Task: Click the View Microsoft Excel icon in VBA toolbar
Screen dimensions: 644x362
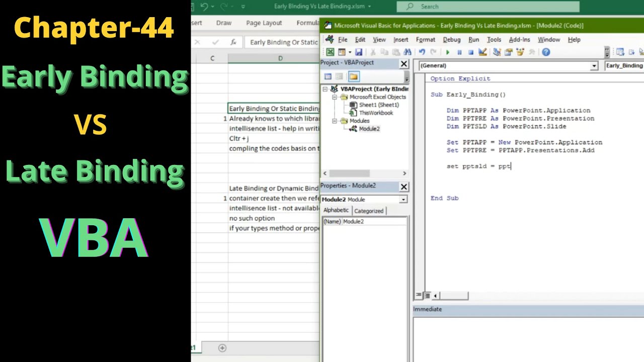Action: 330,52
